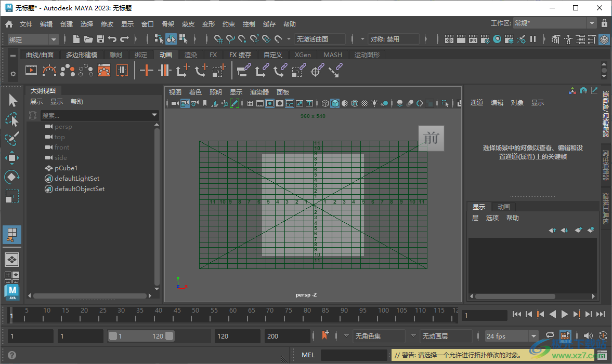Select the Paint Selection tool
The image size is (612, 364).
[x=12, y=139]
